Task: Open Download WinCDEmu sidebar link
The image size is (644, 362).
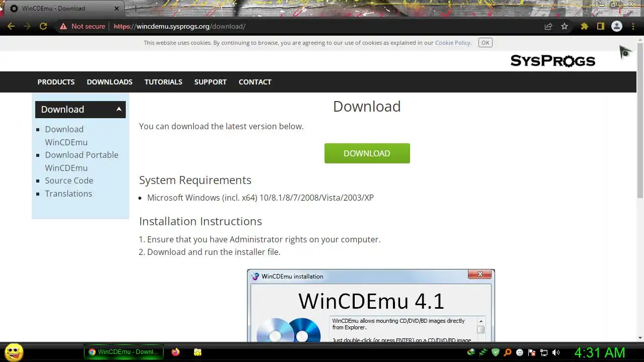Action: 66,136
